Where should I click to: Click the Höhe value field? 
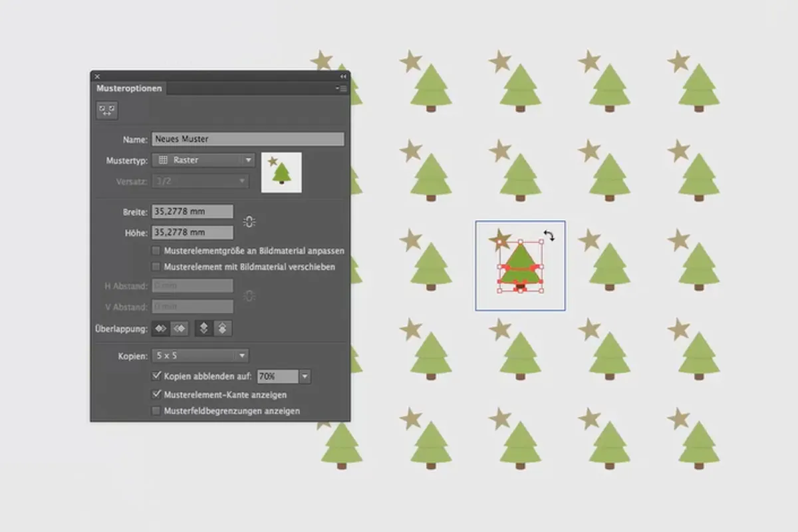[x=193, y=233]
